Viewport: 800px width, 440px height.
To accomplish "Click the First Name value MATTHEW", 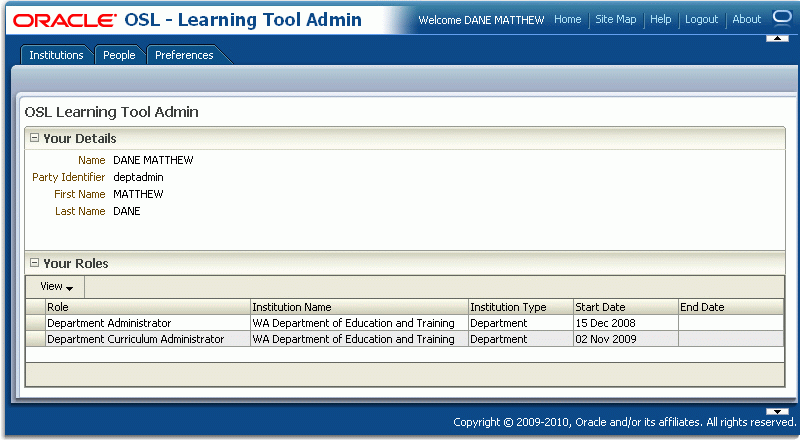I will [x=138, y=194].
